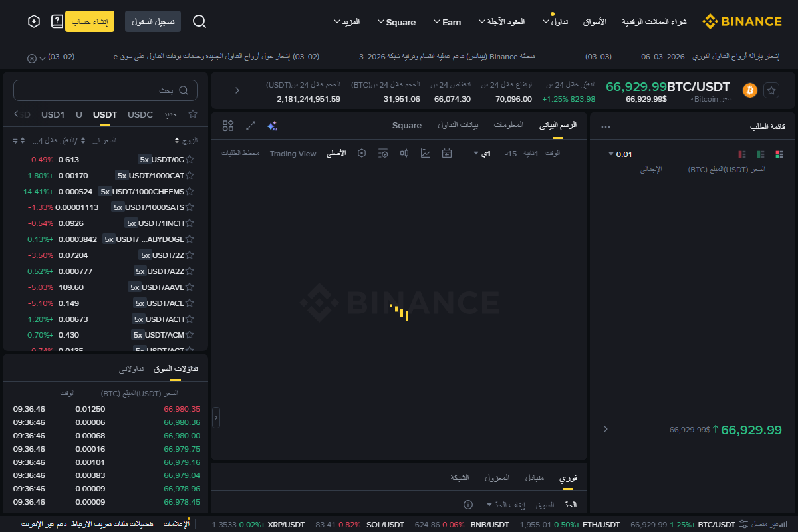The height and width of the screenshot is (532, 798).
Task: Open the 1 day interval dropdown
Action: [481, 154]
